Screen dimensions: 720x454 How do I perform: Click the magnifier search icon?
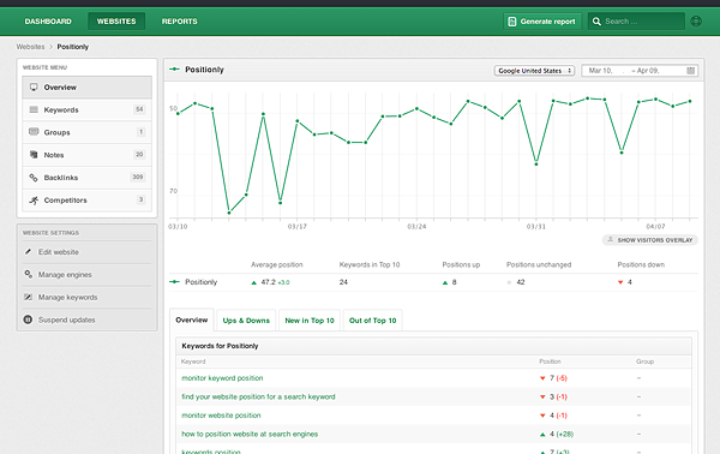tap(596, 21)
